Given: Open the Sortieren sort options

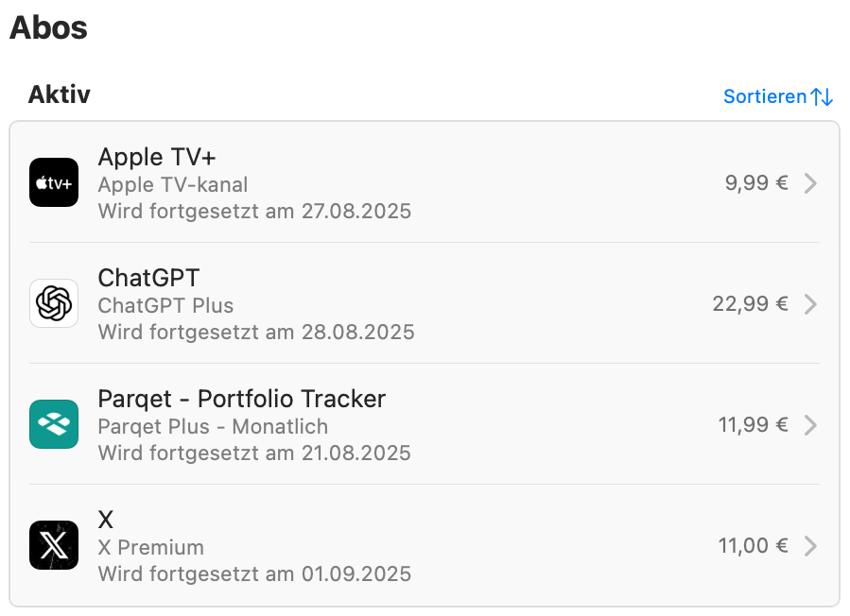Looking at the screenshot, I should (778, 97).
